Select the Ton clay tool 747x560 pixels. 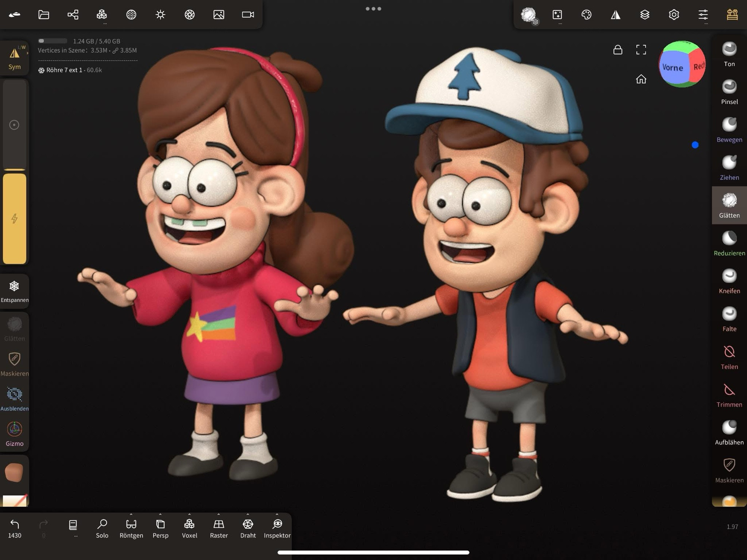click(729, 55)
